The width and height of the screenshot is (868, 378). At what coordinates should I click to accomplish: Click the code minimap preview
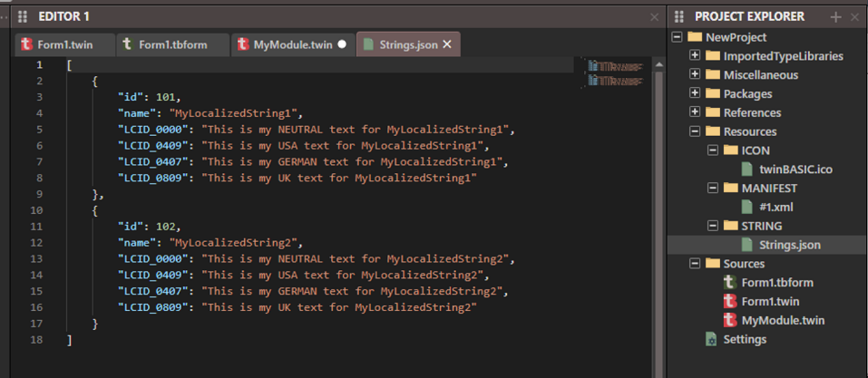click(x=614, y=73)
